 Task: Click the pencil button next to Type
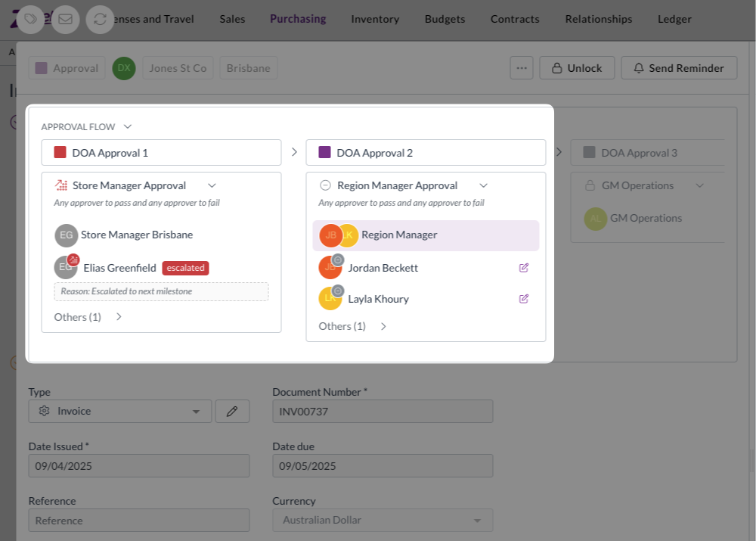click(x=232, y=411)
